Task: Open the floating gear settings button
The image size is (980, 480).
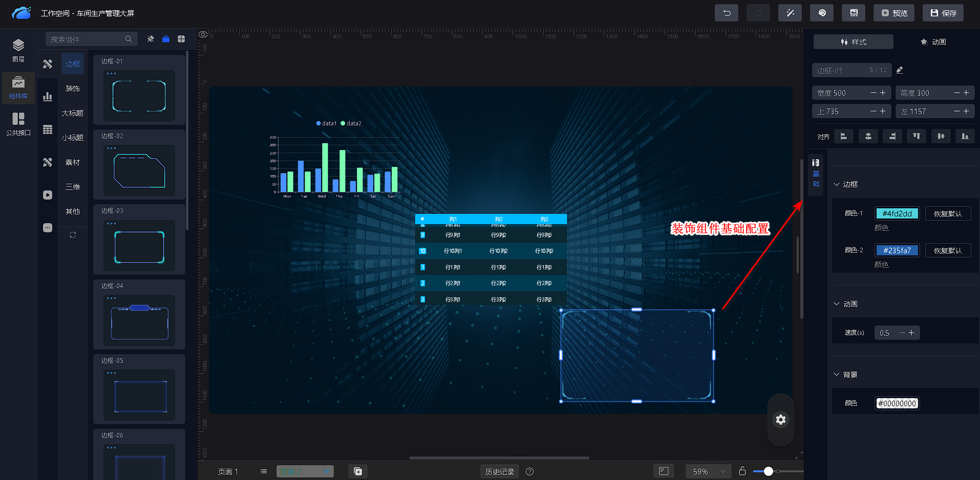Action: (780, 420)
